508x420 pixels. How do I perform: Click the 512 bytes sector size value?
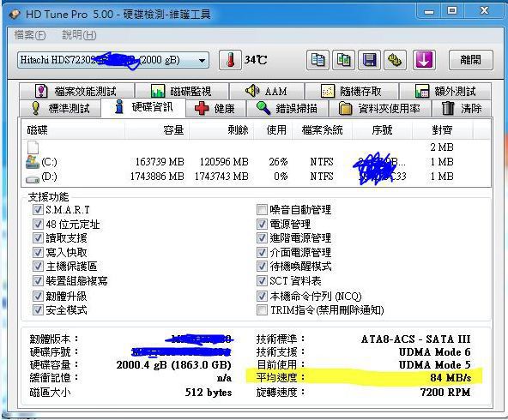coord(209,393)
